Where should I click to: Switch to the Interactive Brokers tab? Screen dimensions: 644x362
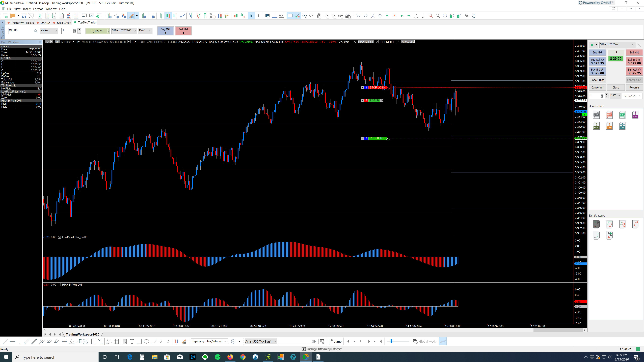coord(20,23)
